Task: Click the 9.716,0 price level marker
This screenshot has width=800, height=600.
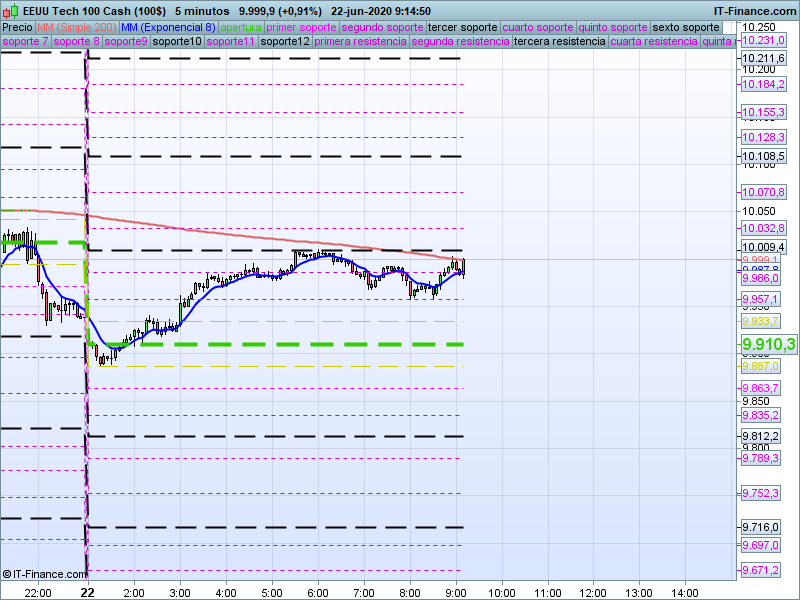Action: [760, 527]
